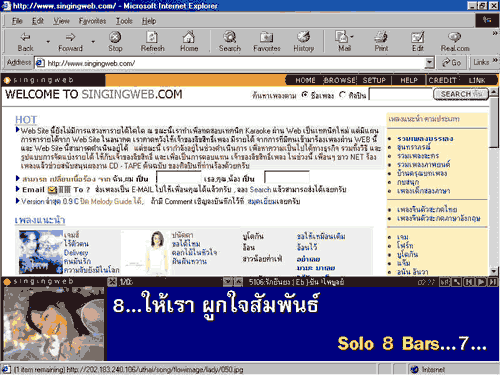Viewport: 500px width, 375px height.
Task: Click the Real.com toolbar icon
Action: tap(455, 42)
